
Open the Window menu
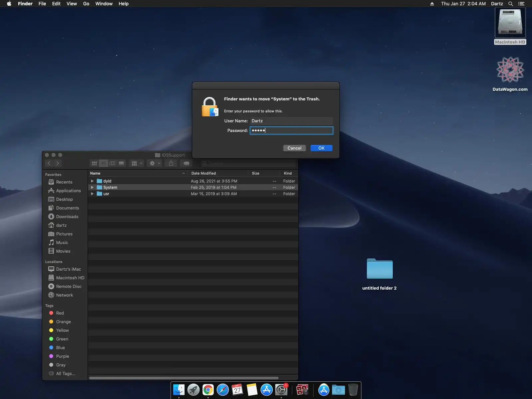point(104,4)
